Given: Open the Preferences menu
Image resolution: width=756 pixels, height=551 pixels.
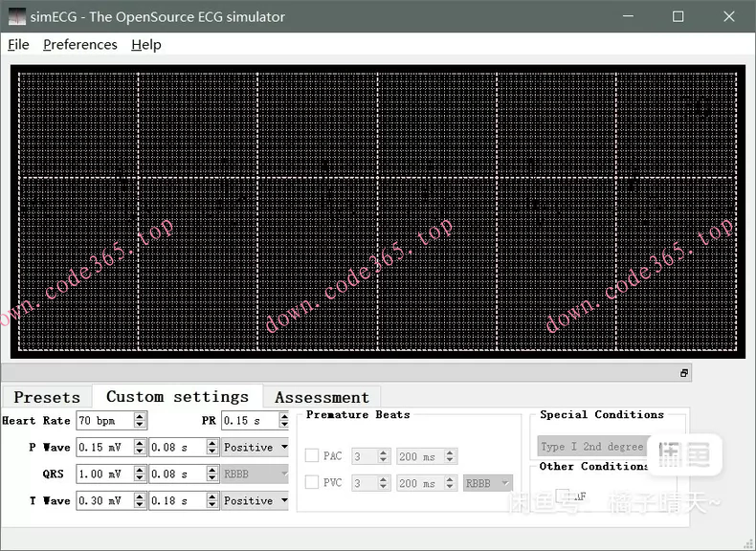Looking at the screenshot, I should point(79,45).
